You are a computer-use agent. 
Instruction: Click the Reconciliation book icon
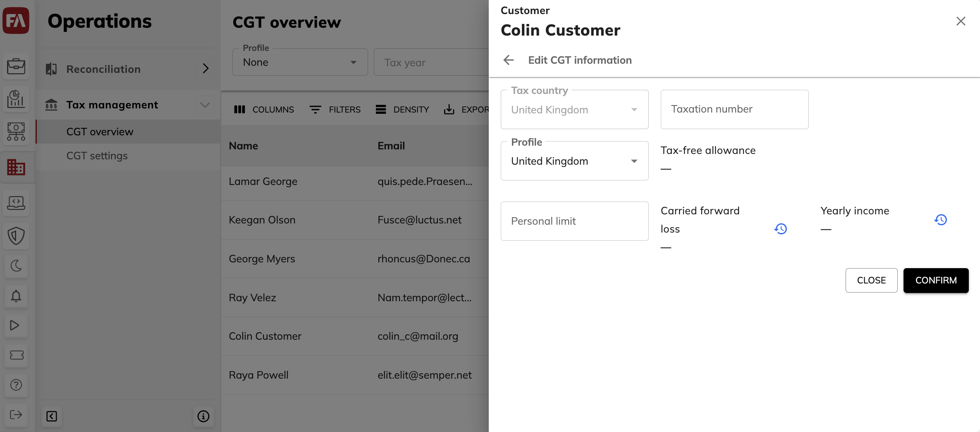pos(51,69)
